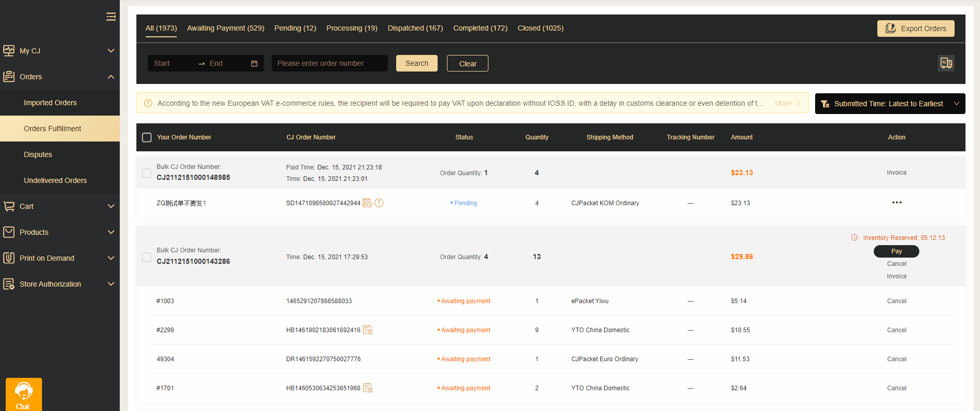
Task: Collapse the sidebar with the hamburger icon
Action: point(110,17)
